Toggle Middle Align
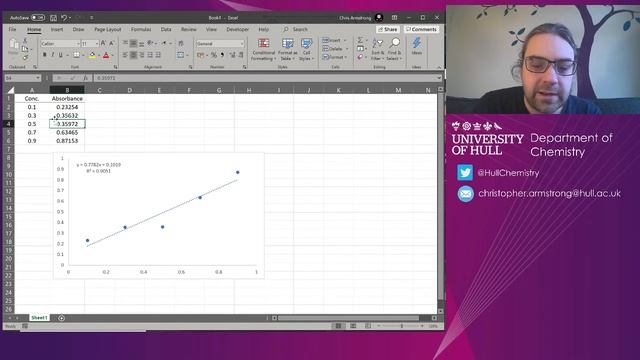640x360 pixels. (x=133, y=43)
